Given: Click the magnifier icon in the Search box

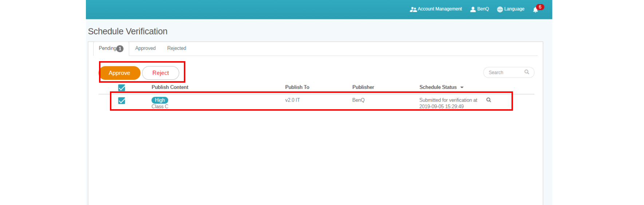Looking at the screenshot, I should click(x=526, y=72).
